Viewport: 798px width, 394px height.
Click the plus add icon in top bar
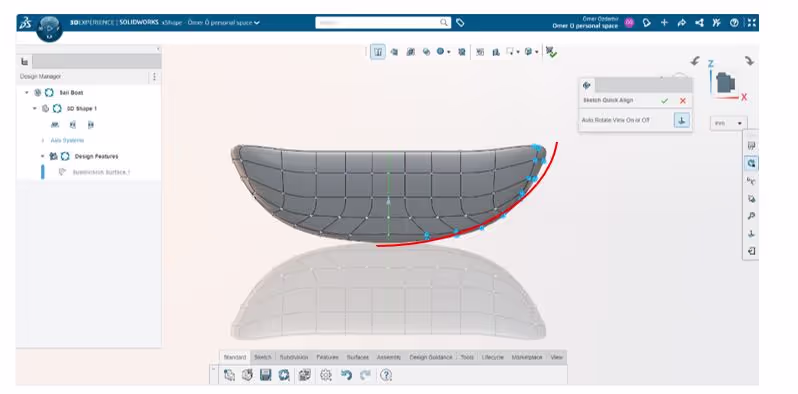point(664,22)
